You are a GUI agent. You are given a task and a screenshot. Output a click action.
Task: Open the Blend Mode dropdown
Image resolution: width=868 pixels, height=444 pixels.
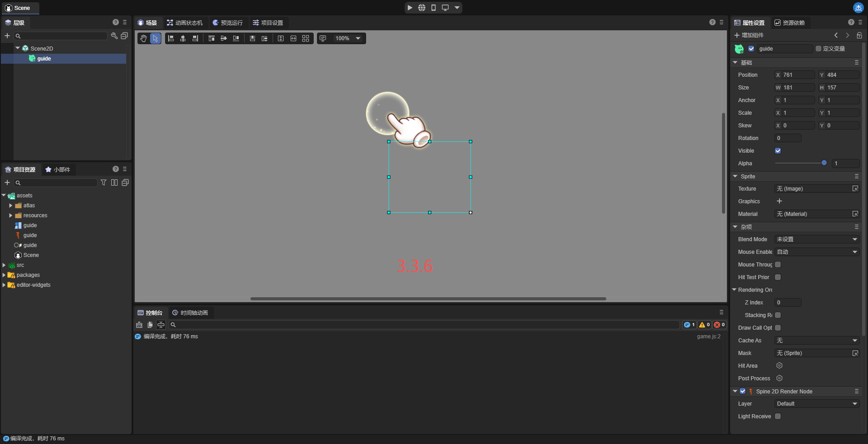coord(816,239)
